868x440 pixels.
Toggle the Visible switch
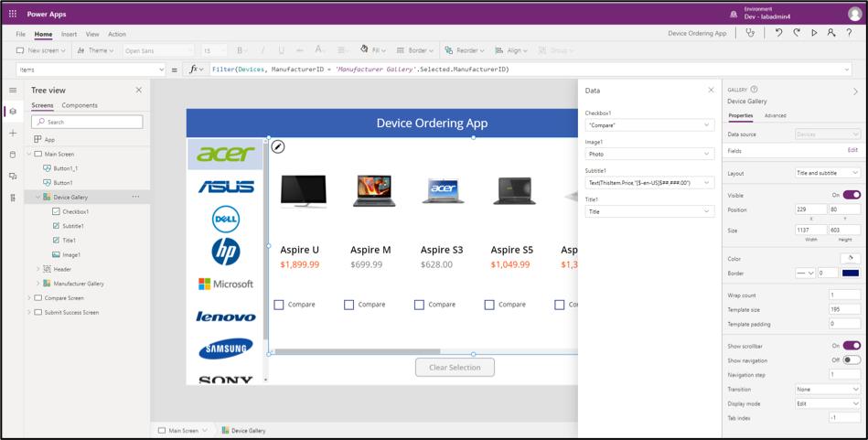point(852,195)
